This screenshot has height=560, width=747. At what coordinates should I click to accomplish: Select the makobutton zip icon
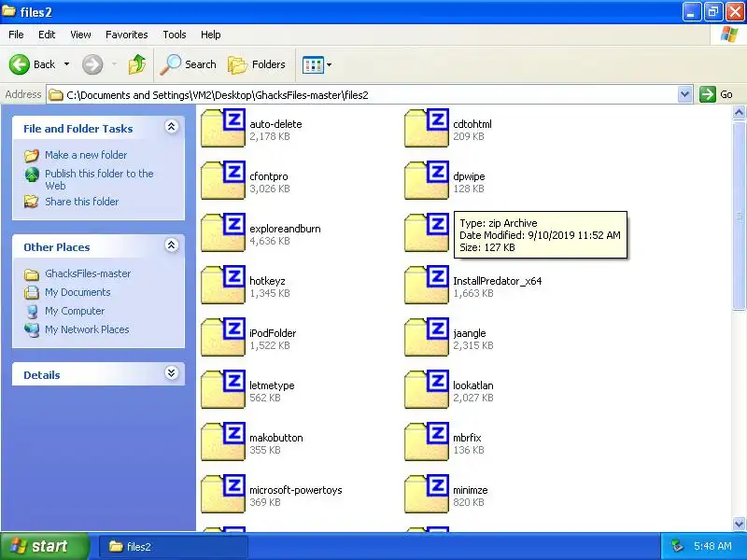tap(223, 441)
